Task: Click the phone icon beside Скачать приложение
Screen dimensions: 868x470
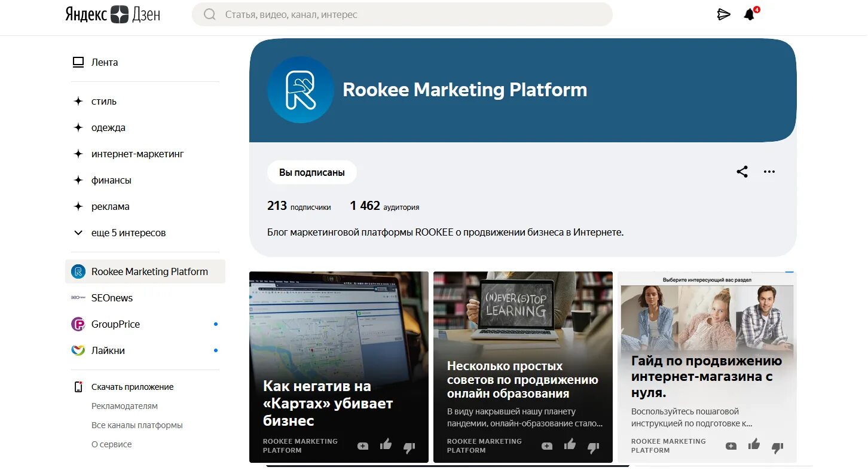Action: point(78,387)
